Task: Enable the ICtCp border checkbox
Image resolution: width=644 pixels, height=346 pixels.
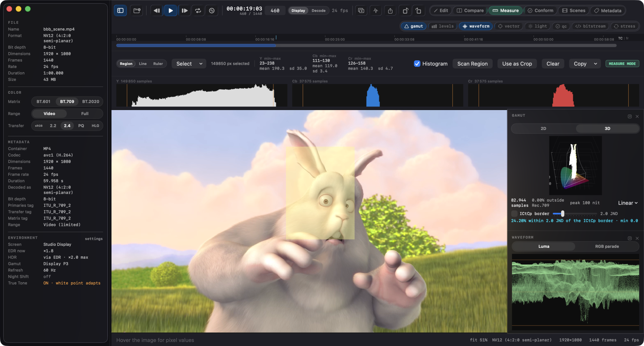Action: click(514, 214)
